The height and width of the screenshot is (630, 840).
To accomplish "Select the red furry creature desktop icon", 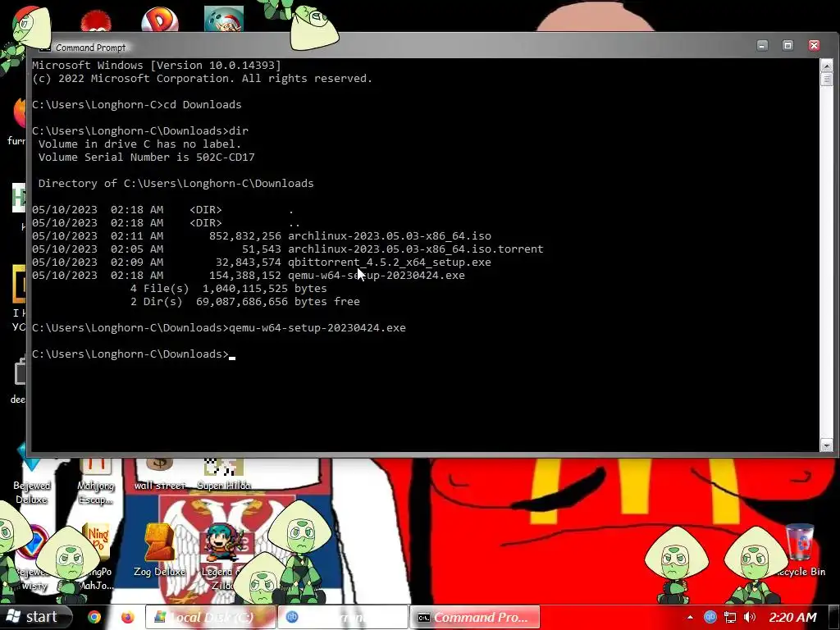I will point(95,21).
